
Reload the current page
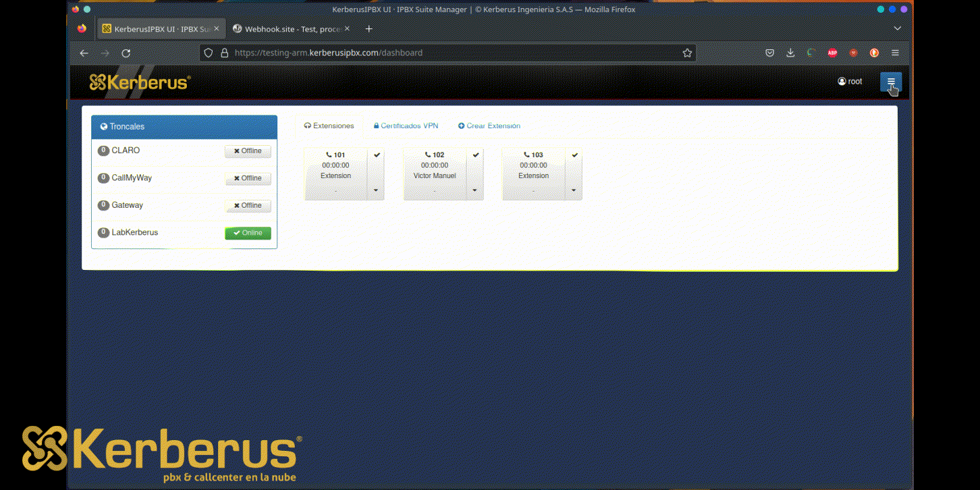pos(126,53)
